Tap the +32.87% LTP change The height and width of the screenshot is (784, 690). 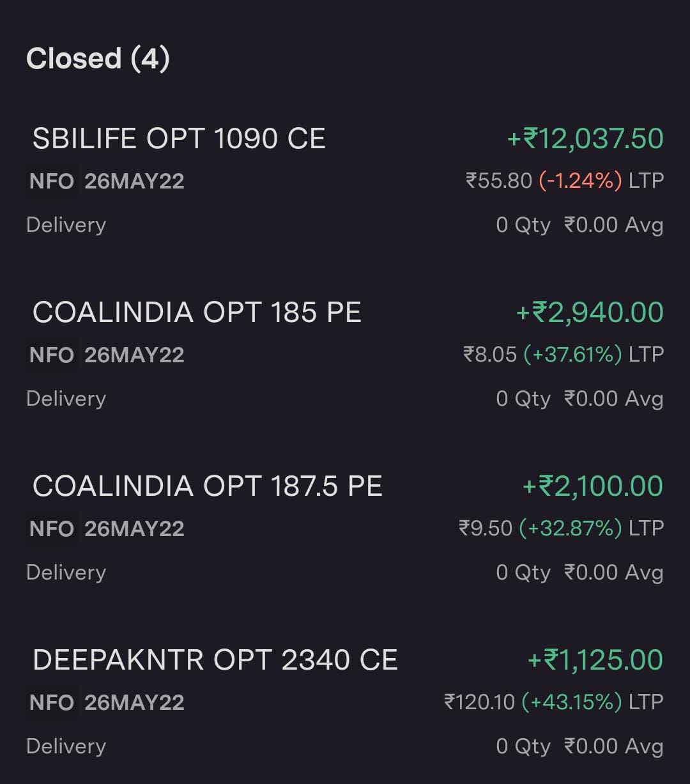[x=570, y=528]
